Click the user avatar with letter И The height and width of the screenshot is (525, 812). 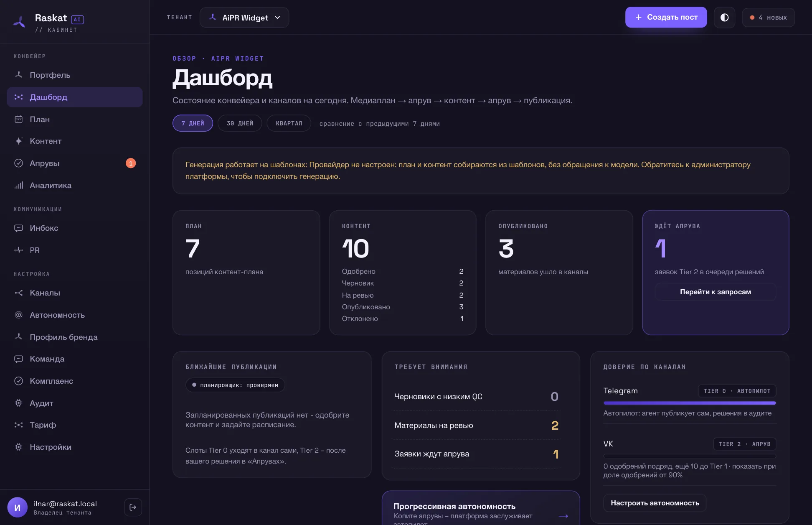tap(18, 507)
